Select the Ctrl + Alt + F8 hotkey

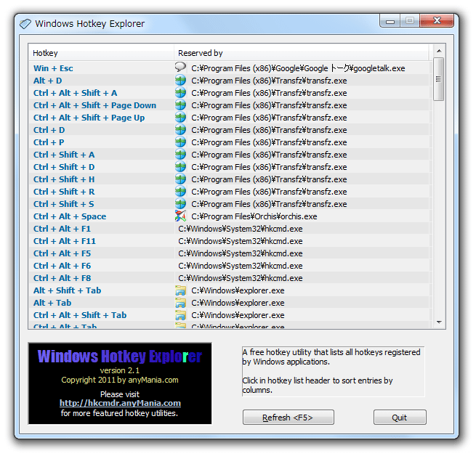coord(62,278)
